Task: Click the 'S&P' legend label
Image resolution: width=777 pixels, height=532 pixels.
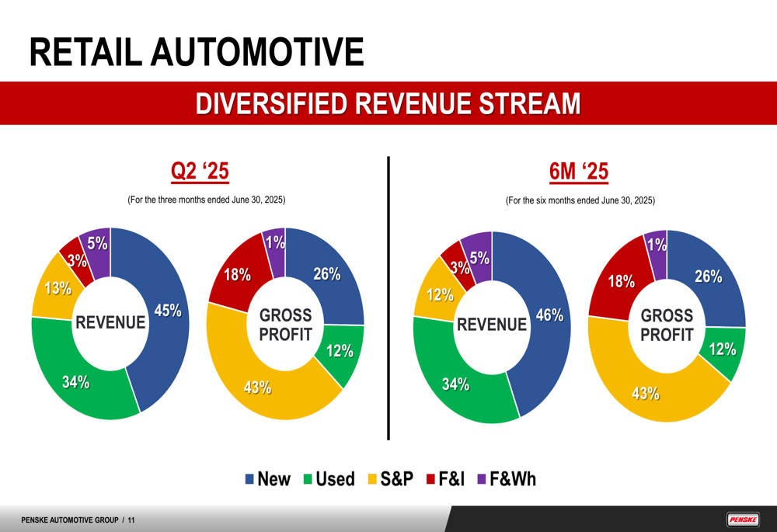Action: coord(397,479)
